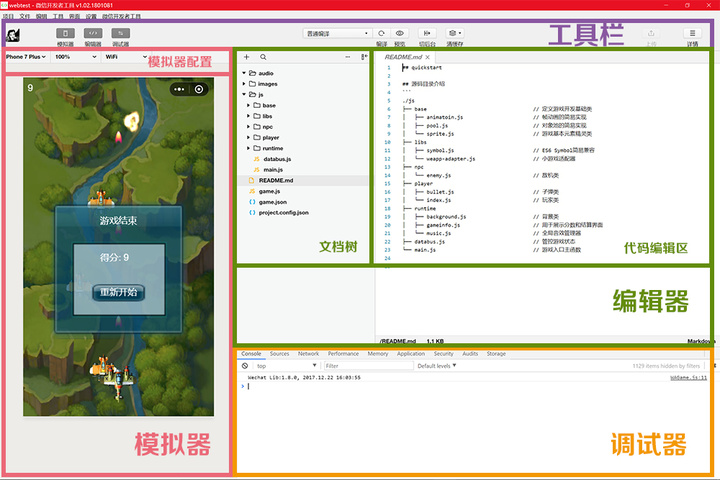
Task: Expand the images folder
Action: click(x=244, y=84)
